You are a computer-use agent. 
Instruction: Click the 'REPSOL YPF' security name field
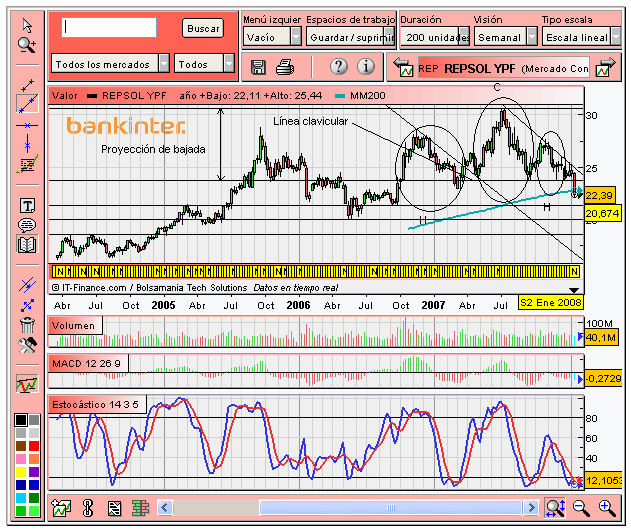(x=503, y=67)
